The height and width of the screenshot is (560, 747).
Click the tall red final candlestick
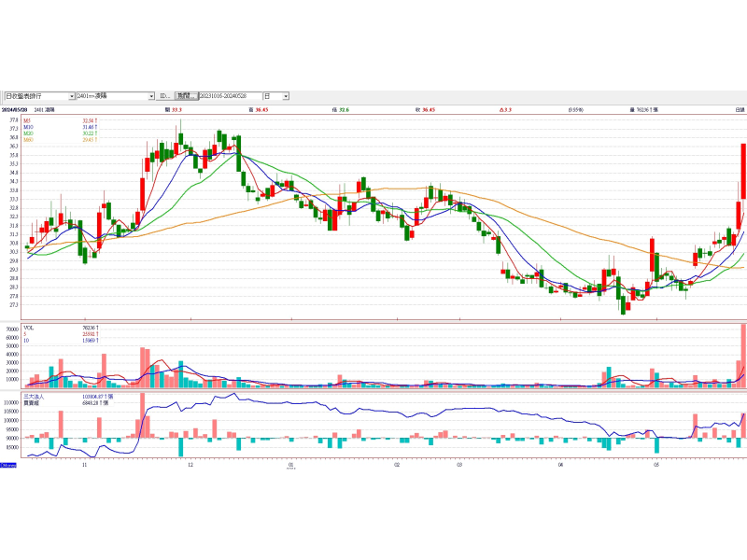click(x=743, y=170)
